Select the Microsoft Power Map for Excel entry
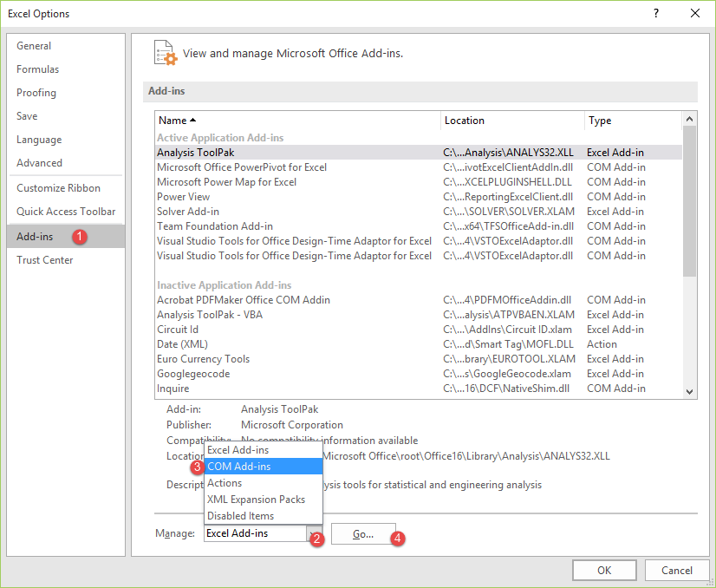 [260, 181]
